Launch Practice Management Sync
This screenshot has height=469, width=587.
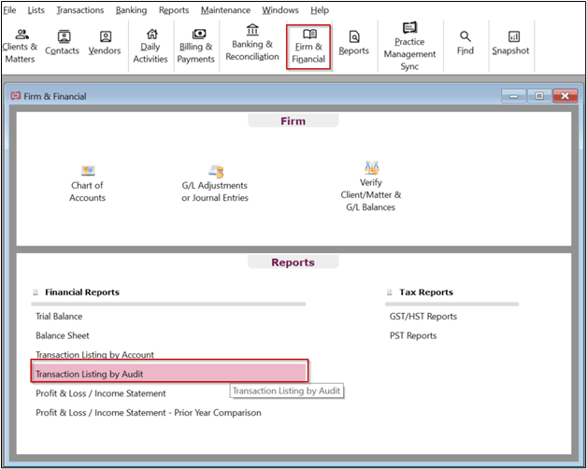point(410,46)
